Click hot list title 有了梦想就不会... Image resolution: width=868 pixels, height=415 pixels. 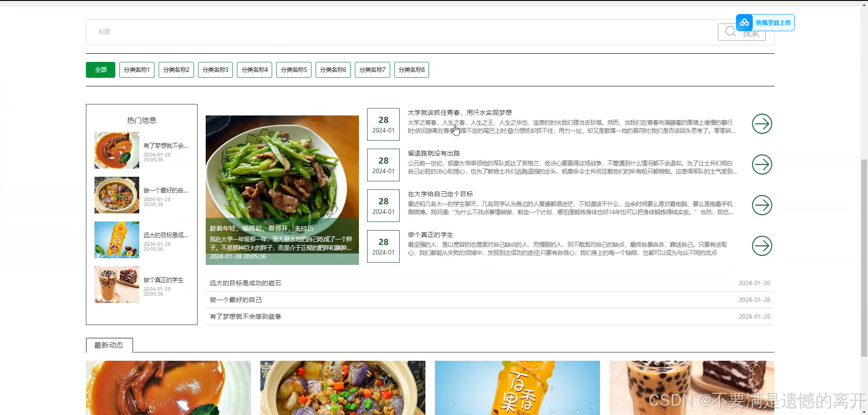(165, 146)
